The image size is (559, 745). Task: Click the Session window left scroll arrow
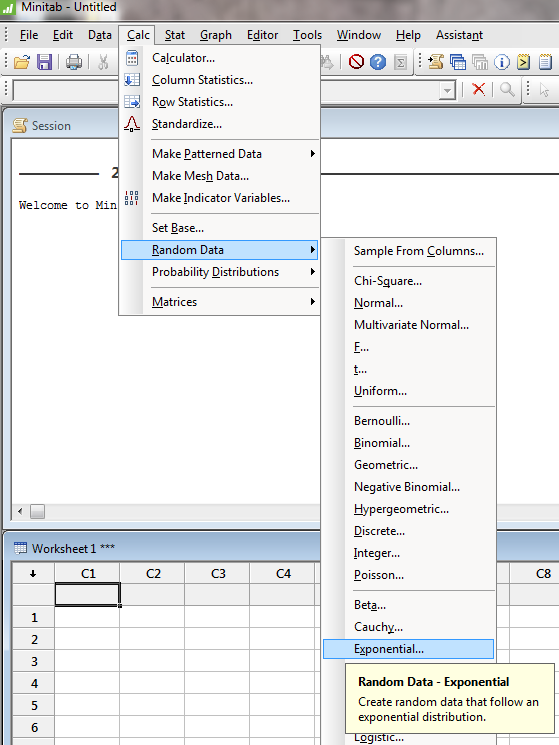[20, 511]
